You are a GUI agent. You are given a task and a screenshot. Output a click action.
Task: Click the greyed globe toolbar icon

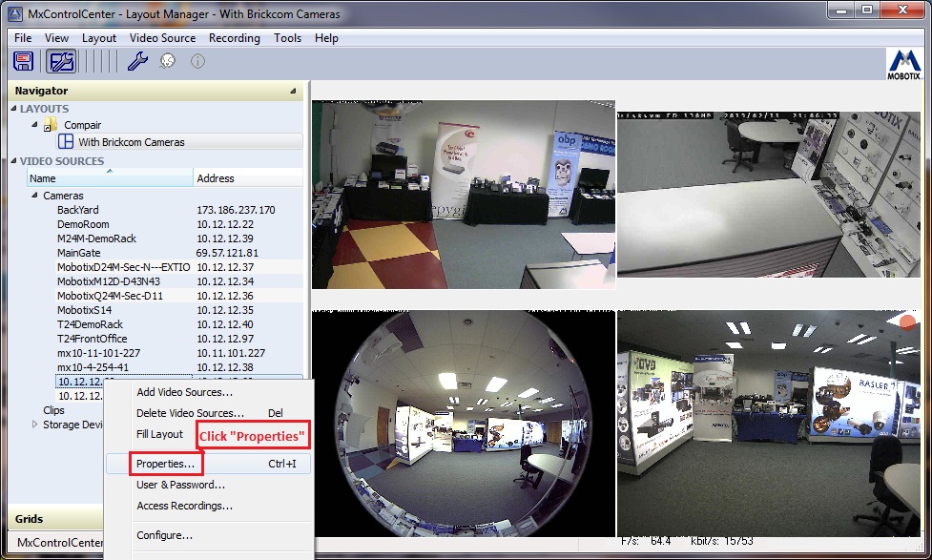pos(168,61)
